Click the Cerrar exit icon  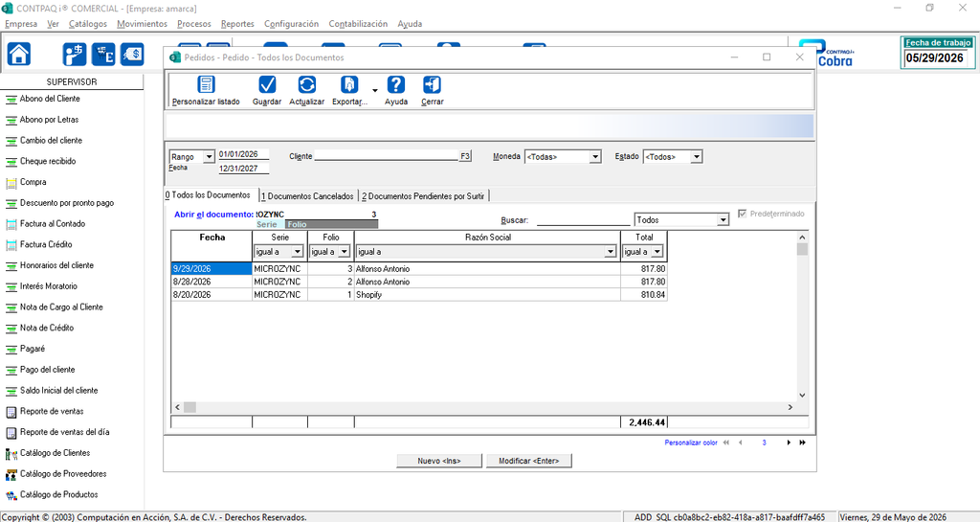432,84
